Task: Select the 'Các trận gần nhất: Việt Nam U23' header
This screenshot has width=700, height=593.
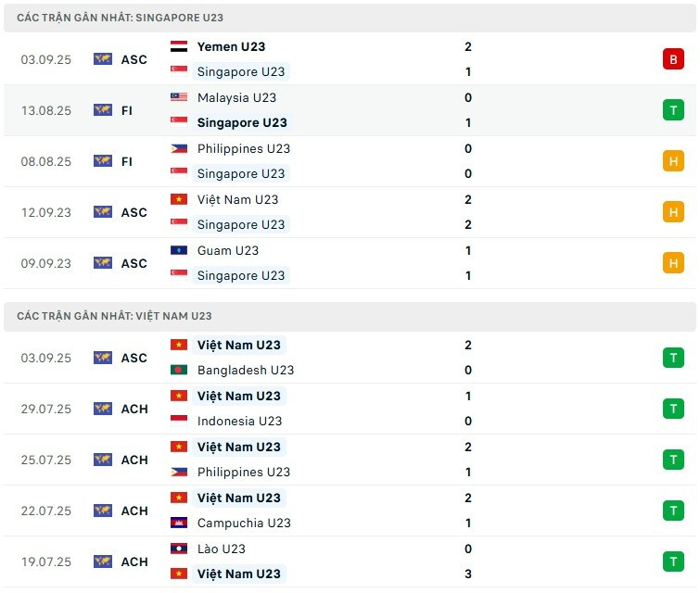Action: pyautogui.click(x=114, y=316)
